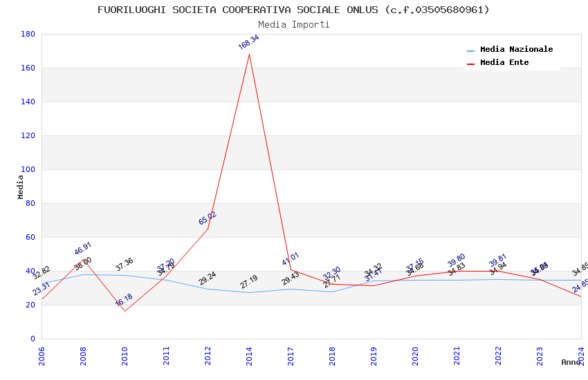Click the 2011 year axis label
588x380 pixels.
(166, 356)
